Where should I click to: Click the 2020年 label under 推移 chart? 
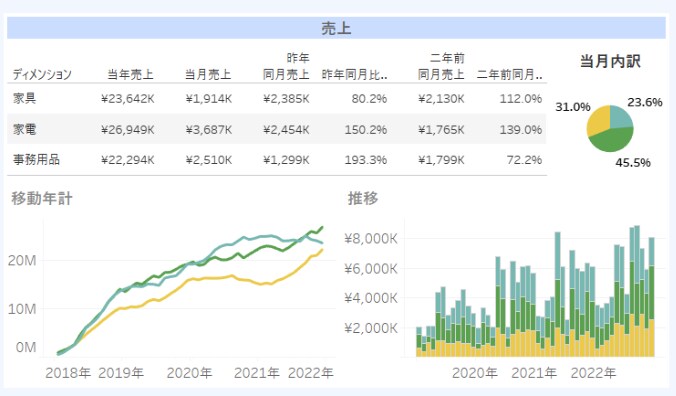coord(475,373)
